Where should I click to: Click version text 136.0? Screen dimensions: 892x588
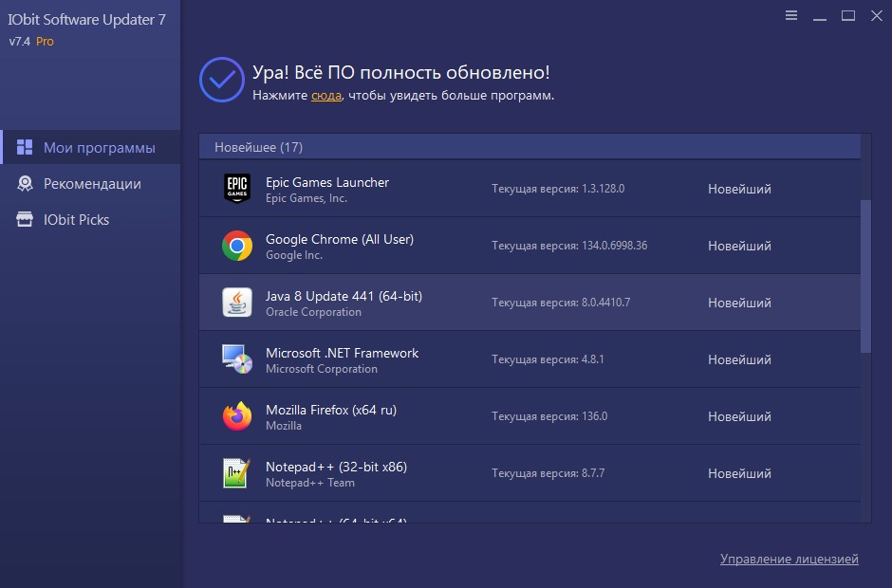[594, 415]
